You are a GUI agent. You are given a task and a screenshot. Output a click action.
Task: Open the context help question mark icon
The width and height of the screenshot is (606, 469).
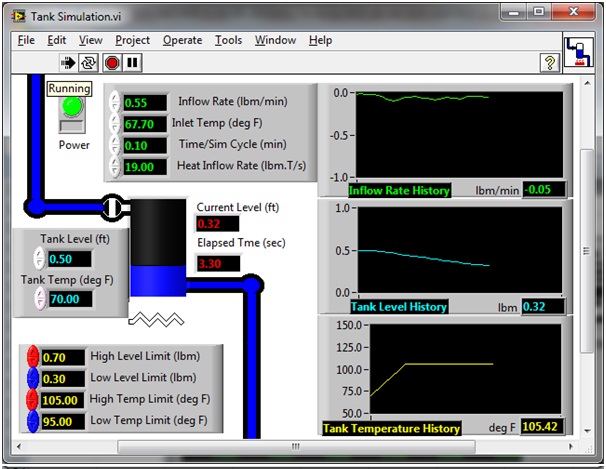click(549, 62)
